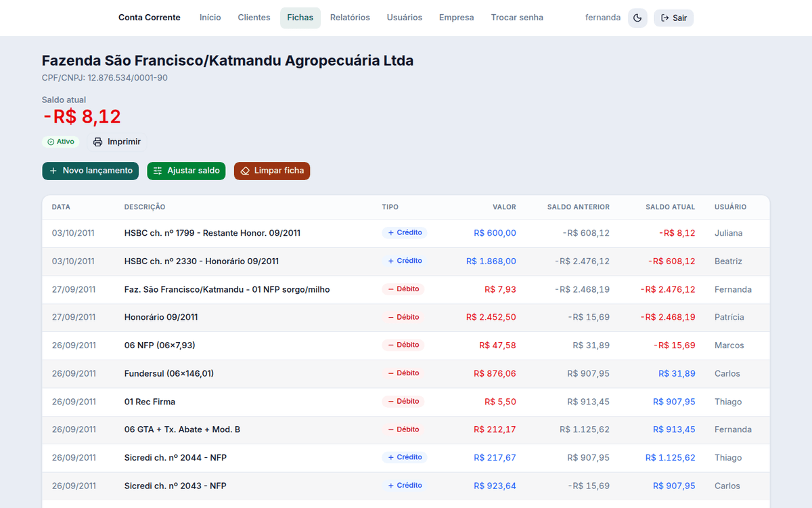Open the Empresa navigation link
The height and width of the screenshot is (508, 812).
pos(456,18)
